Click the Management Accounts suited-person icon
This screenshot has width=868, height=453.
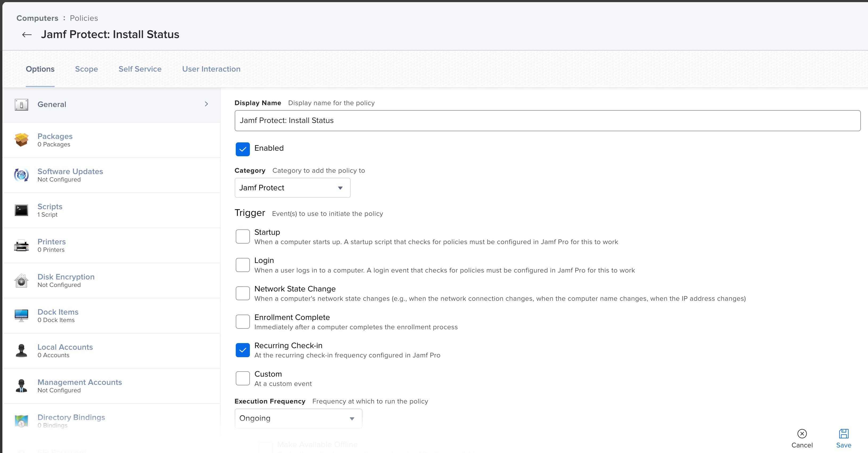(21, 386)
